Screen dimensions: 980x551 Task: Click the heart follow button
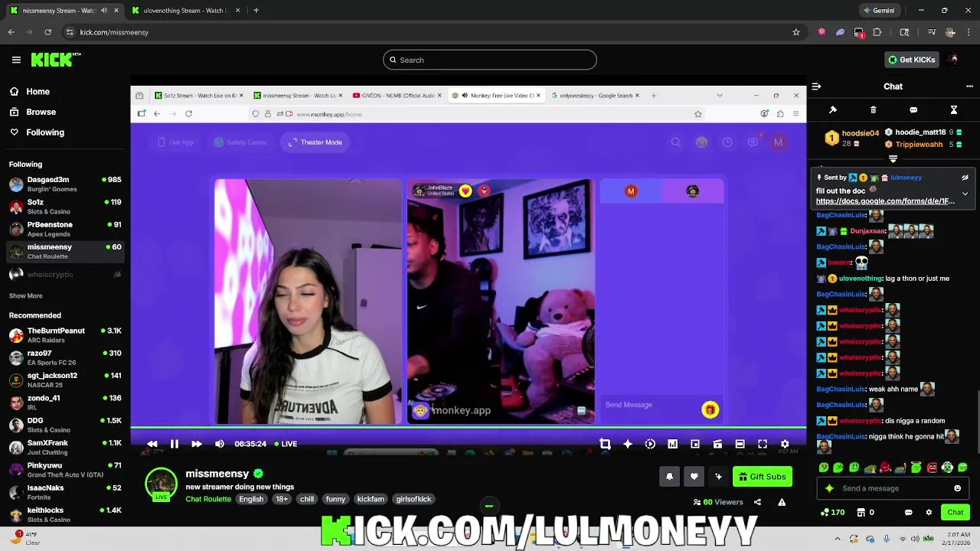point(694,477)
